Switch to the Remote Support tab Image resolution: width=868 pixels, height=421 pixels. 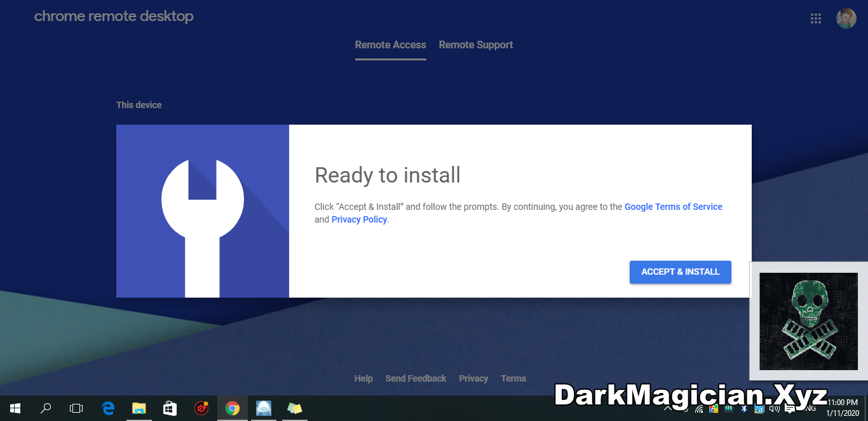coord(476,45)
